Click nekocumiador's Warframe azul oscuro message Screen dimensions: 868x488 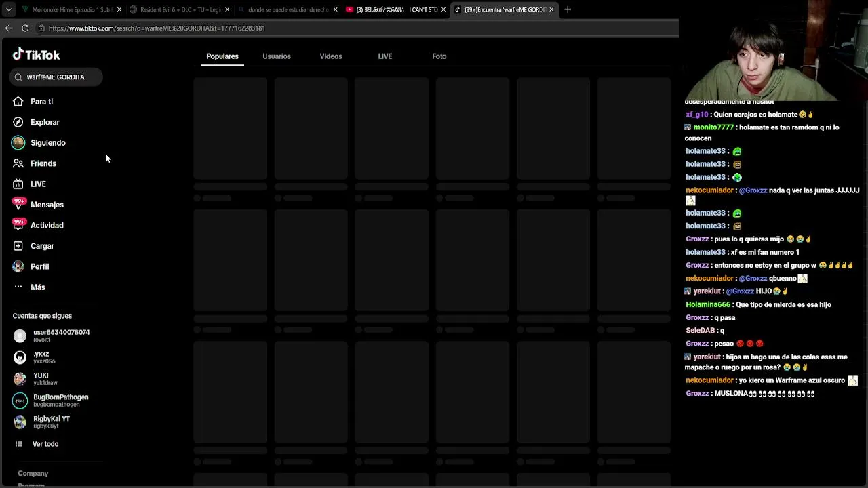(x=772, y=380)
